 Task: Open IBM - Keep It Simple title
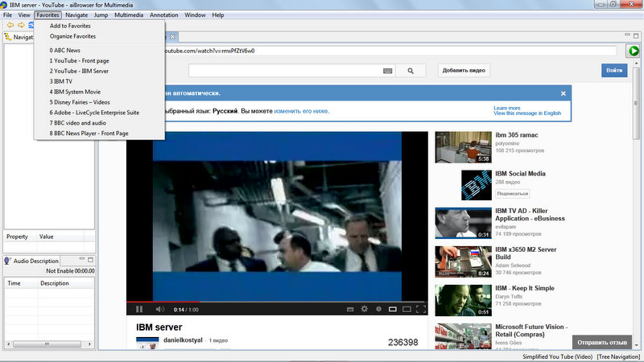525,288
